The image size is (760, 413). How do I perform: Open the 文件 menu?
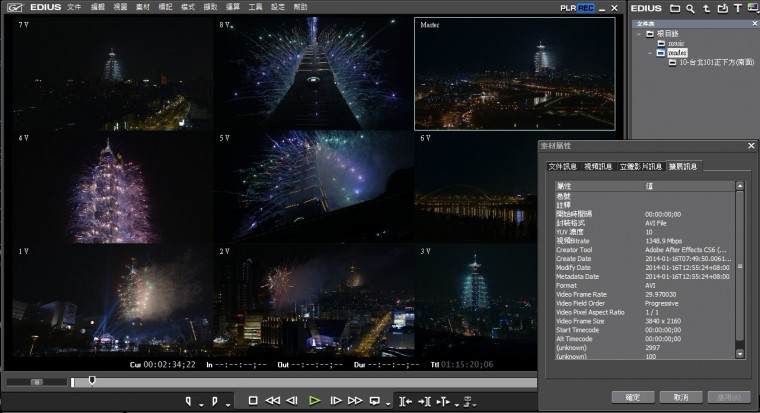(75, 7)
